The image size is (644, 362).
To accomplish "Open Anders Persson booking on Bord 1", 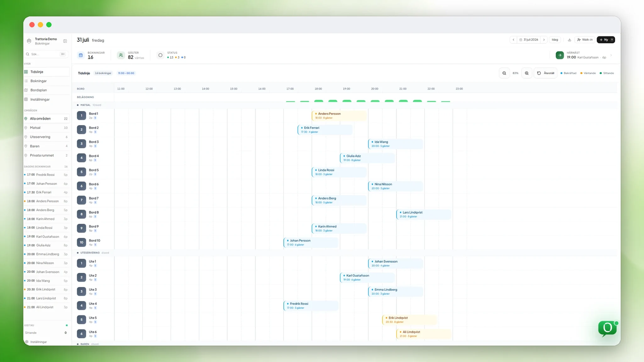I will click(339, 116).
